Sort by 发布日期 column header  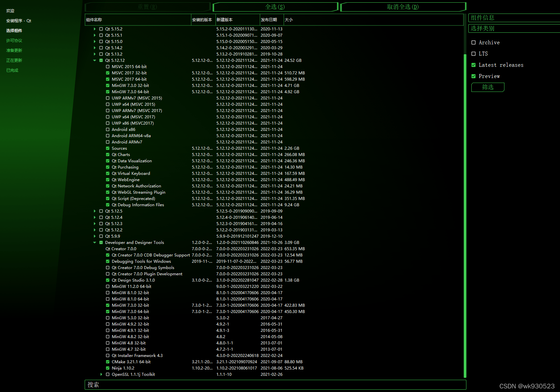click(272, 20)
